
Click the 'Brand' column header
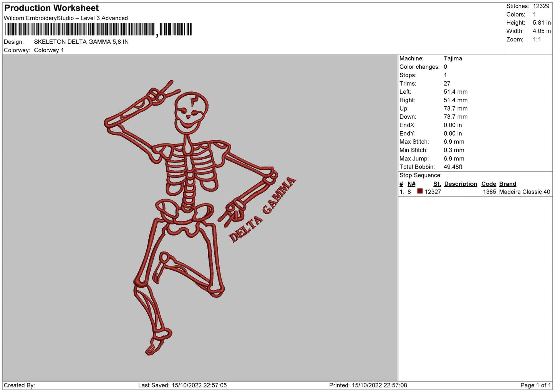point(508,184)
